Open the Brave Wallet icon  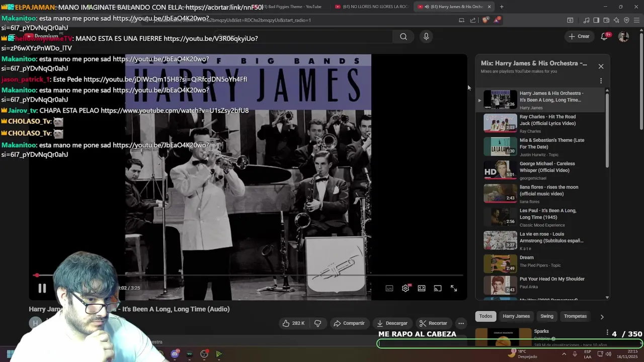coord(606,20)
